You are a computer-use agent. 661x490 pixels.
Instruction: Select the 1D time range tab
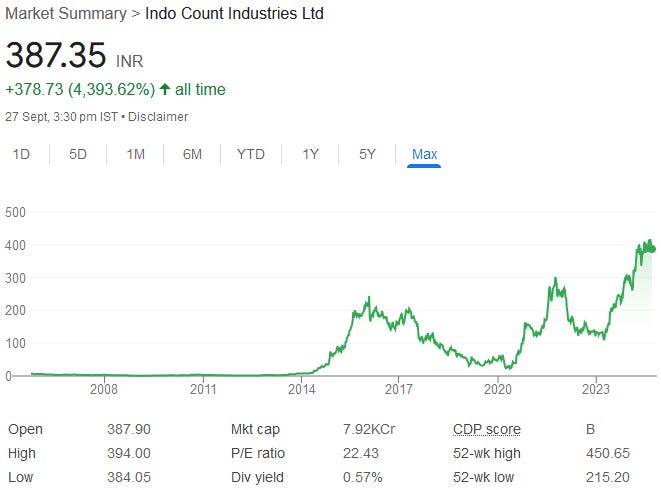point(21,154)
